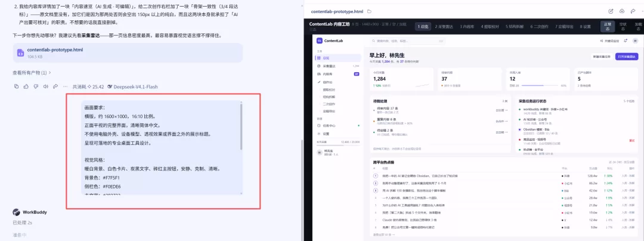Click the WorkBuddy avatar in chat
Viewport: 644px width, 241px height.
click(x=17, y=212)
